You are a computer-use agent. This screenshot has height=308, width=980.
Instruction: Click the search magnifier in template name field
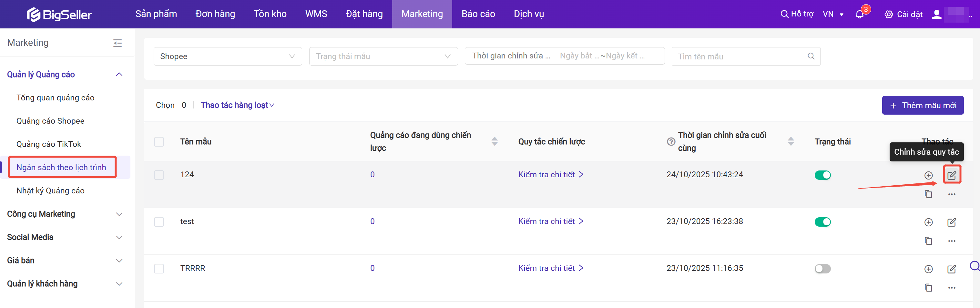811,56
